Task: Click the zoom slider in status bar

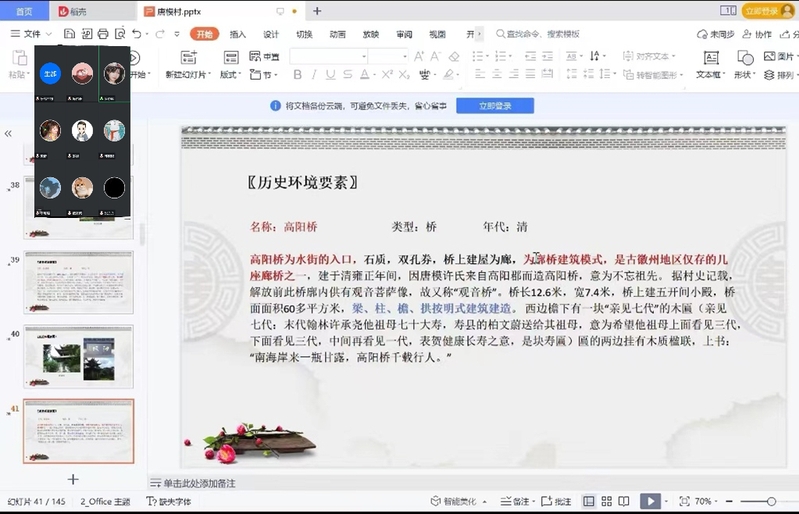Action: pyautogui.click(x=771, y=501)
